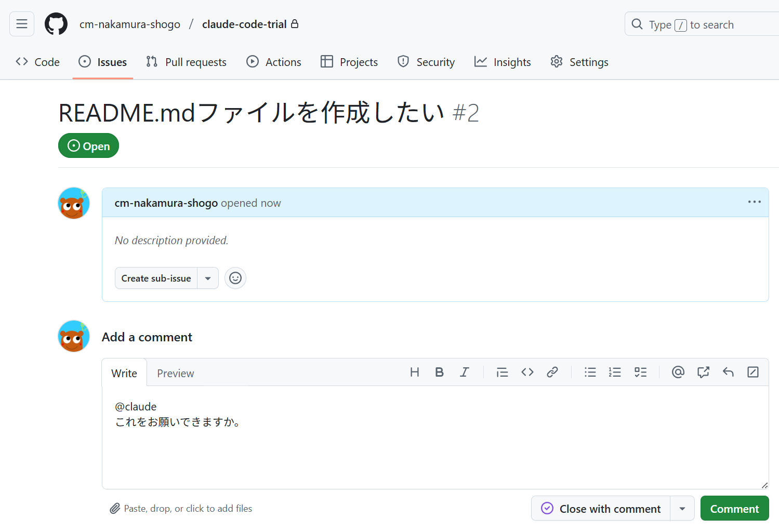Insert a saved reply
This screenshot has height=532, width=779.
[x=728, y=372]
